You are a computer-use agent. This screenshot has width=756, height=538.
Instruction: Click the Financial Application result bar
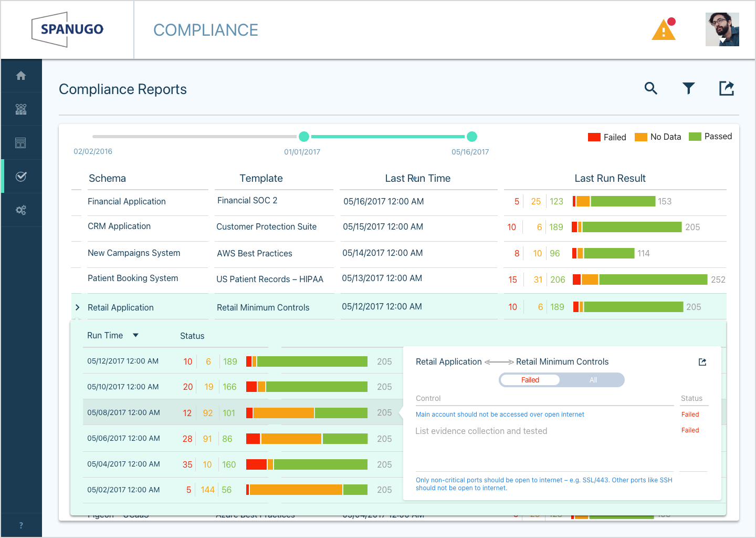click(614, 201)
